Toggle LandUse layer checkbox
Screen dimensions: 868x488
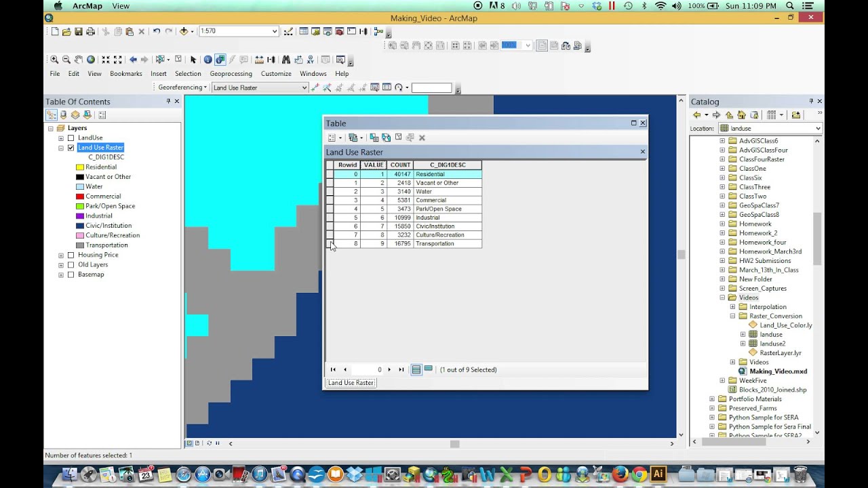click(x=71, y=138)
